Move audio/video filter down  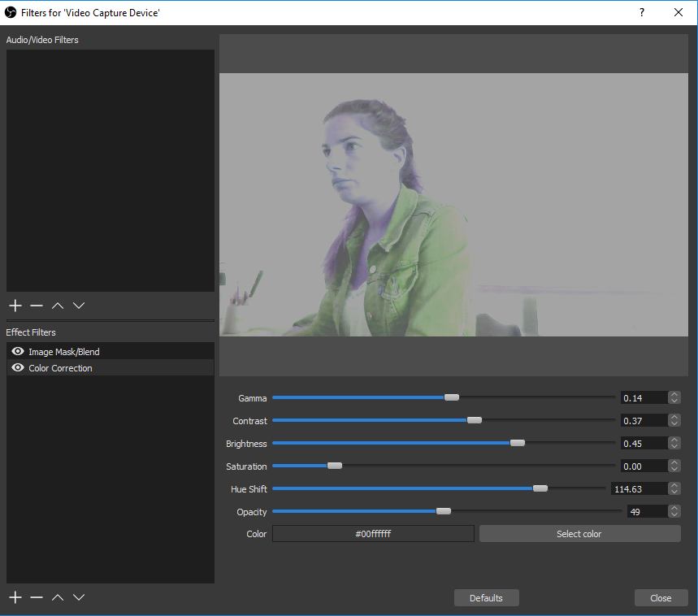click(x=79, y=306)
